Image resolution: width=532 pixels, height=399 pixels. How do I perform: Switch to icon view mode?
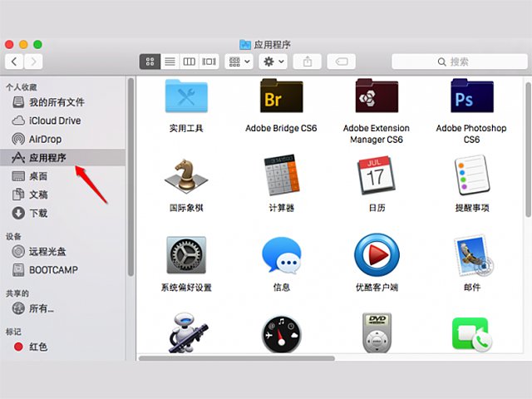pos(150,62)
